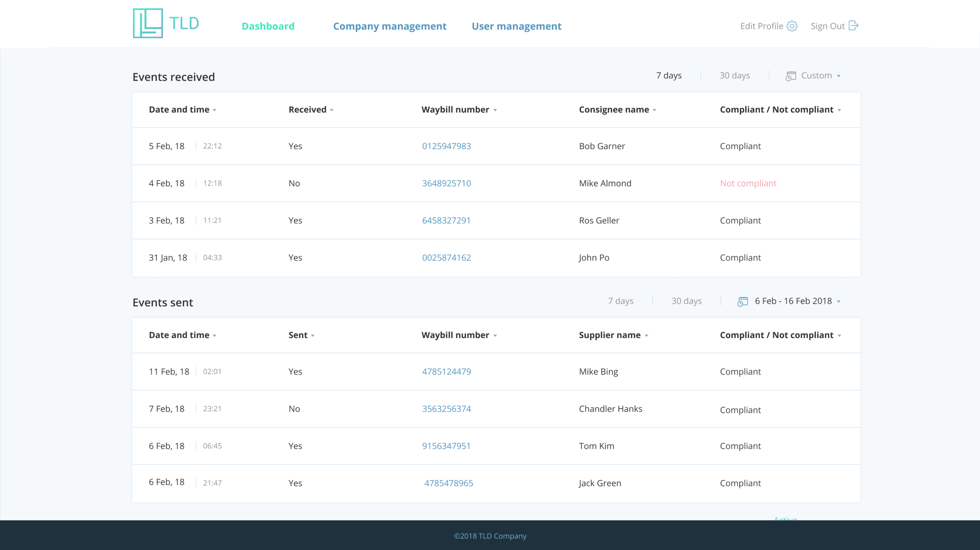
Task: Select 7 days filter for Events received
Action: (668, 75)
